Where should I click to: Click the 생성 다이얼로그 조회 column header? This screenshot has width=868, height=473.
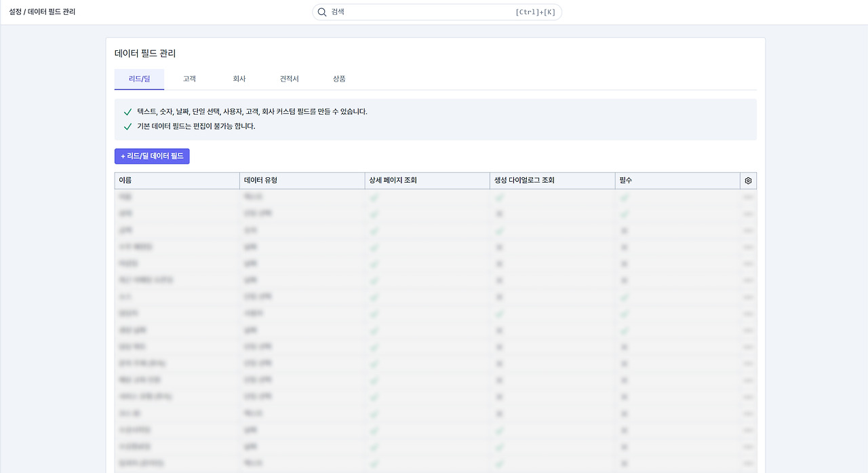click(x=552, y=181)
